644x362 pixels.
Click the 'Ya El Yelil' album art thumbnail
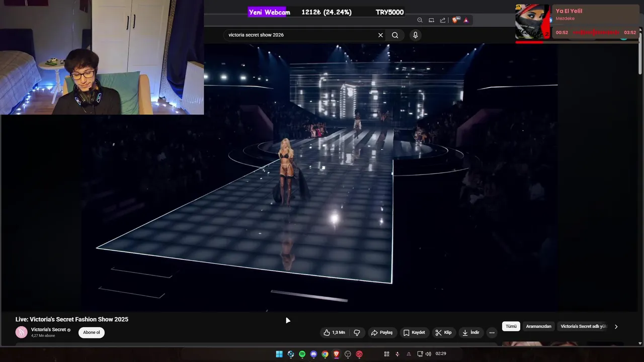(532, 22)
